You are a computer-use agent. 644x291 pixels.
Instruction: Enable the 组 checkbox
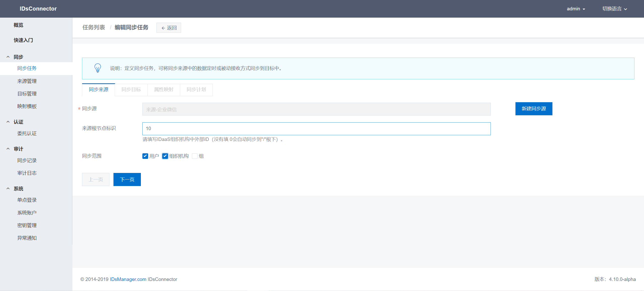coord(195,156)
